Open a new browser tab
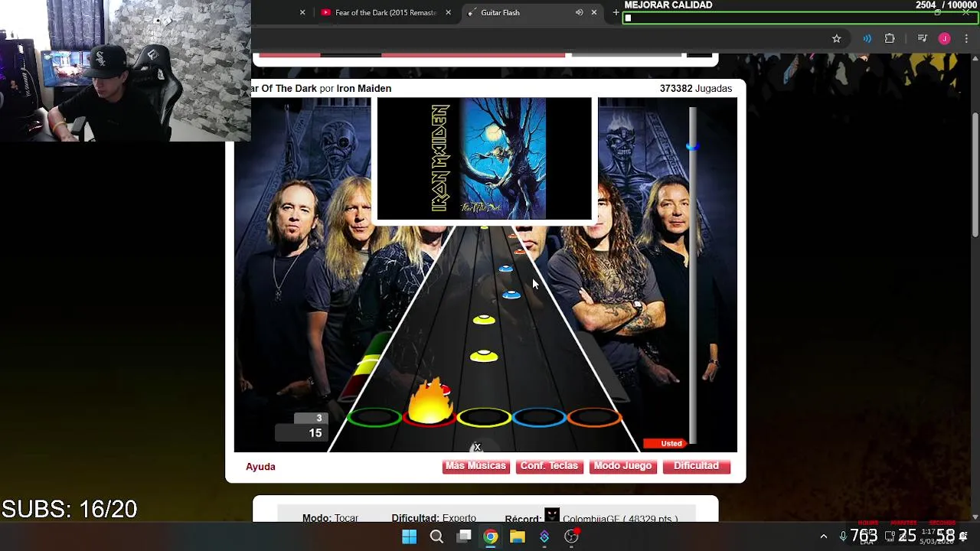Viewport: 980px width, 551px height. [x=616, y=12]
